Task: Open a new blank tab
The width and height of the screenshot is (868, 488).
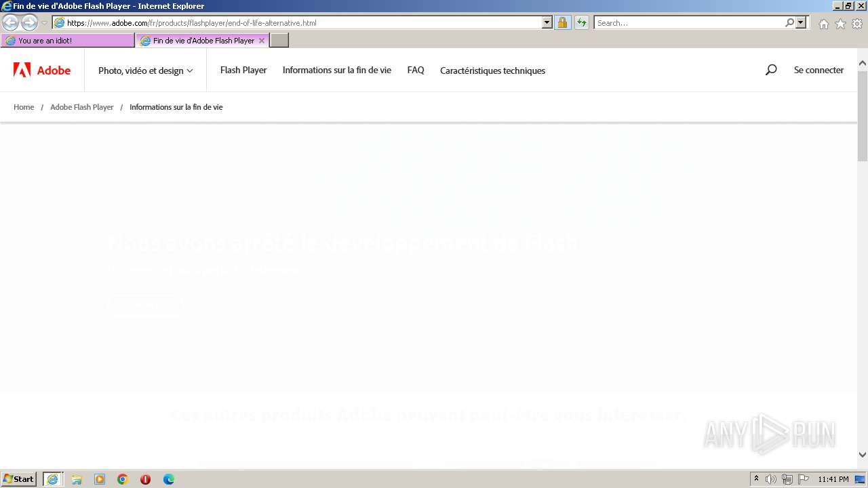Action: point(279,41)
